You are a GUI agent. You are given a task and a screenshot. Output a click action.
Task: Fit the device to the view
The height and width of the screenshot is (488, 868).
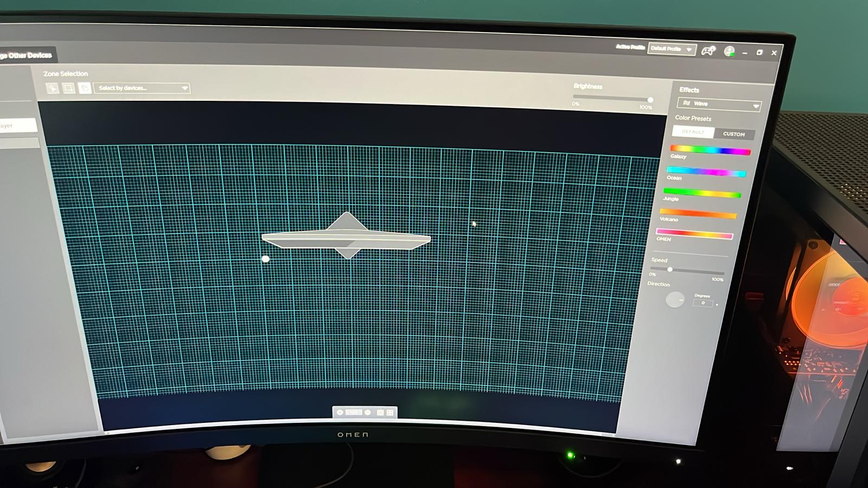(x=380, y=413)
